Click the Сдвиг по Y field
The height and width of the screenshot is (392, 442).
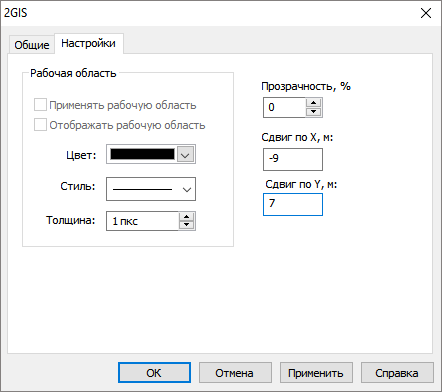pos(293,204)
